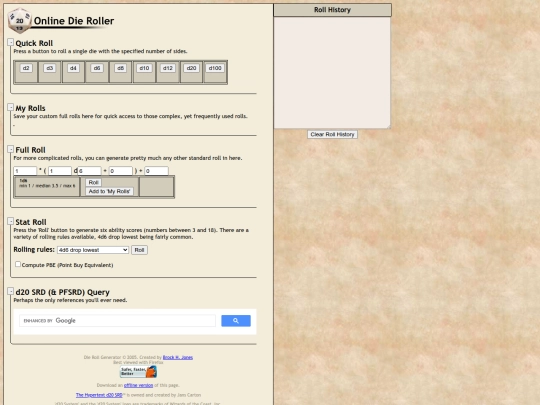This screenshot has width=540, height=405.
Task: Roll a d6 die
Action: click(97, 68)
